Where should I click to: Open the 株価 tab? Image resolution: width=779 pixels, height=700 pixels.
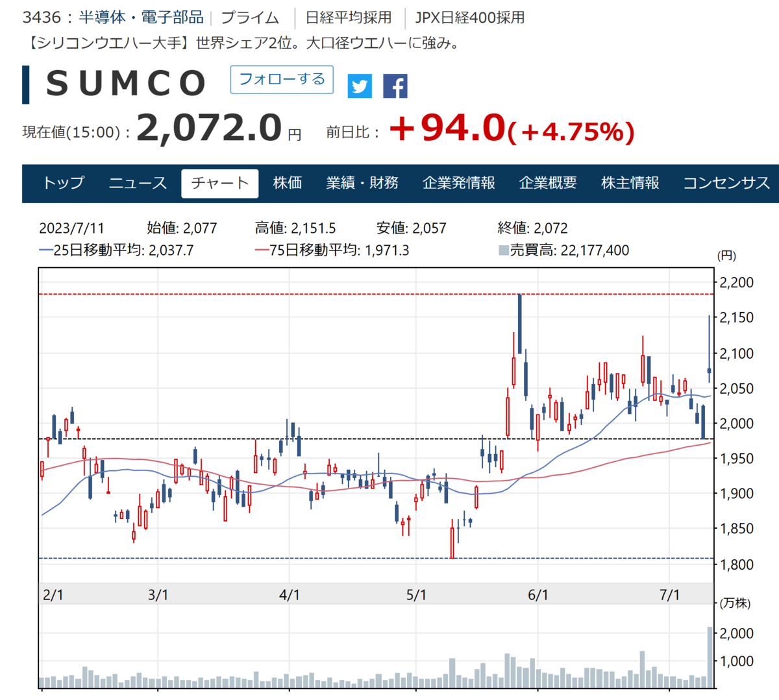pos(288,184)
